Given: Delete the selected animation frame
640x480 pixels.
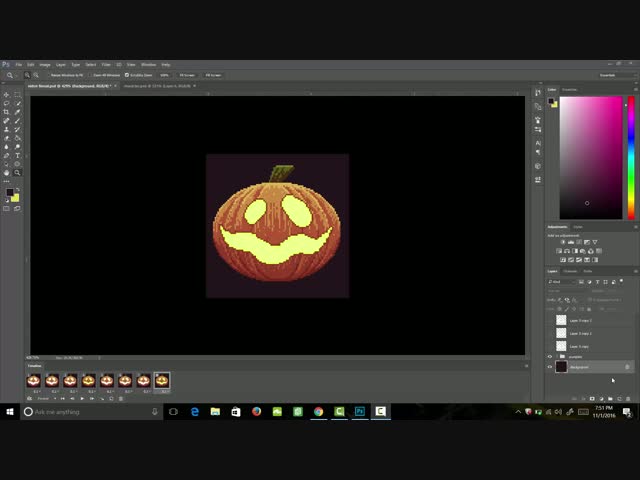Looking at the screenshot, I should pos(121,398).
